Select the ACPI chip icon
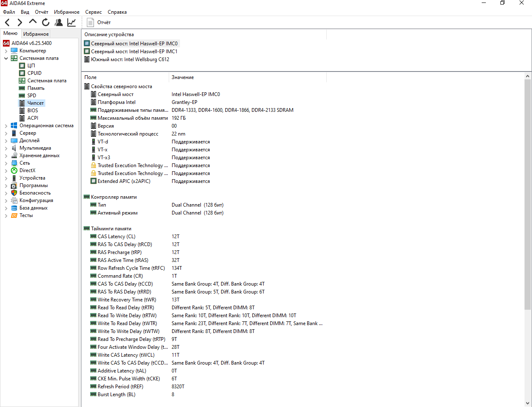This screenshot has height=407, width=532. coord(22,118)
